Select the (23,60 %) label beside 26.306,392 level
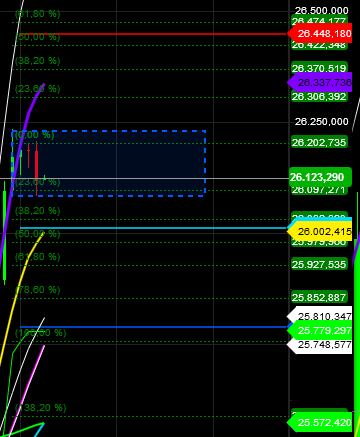The width and height of the screenshot is (360, 437). [38, 89]
